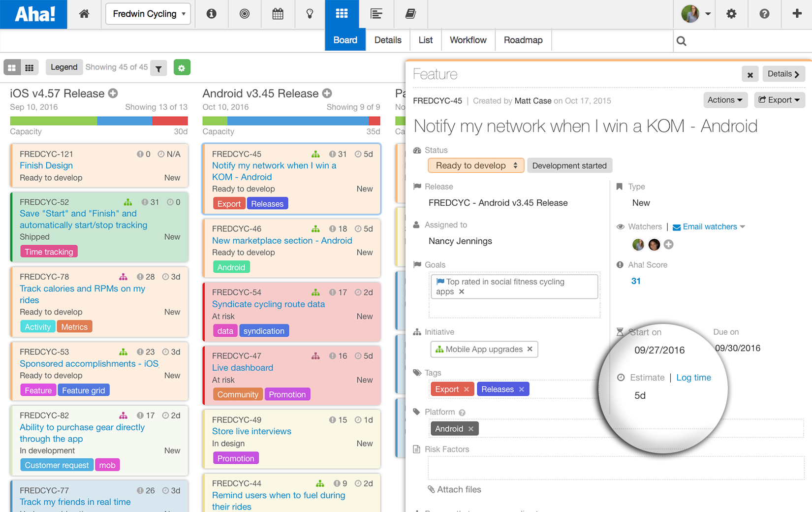Open the ideas lightbulb icon
The height and width of the screenshot is (512, 812).
tap(310, 14)
